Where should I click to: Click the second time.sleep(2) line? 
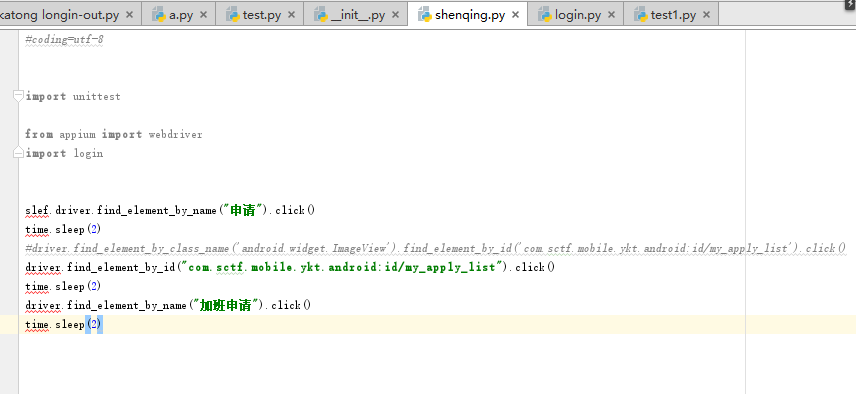(63, 286)
